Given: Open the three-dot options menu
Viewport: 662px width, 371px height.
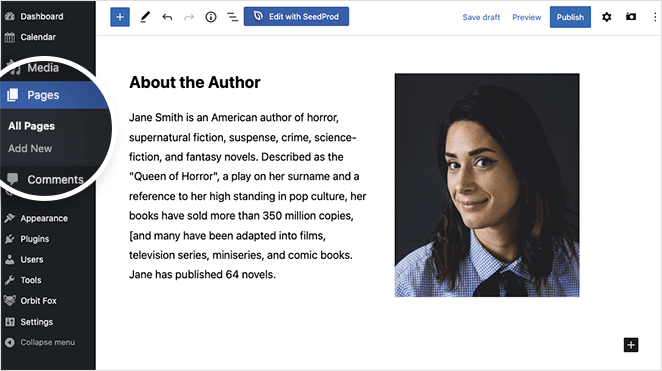Looking at the screenshot, I should click(655, 17).
